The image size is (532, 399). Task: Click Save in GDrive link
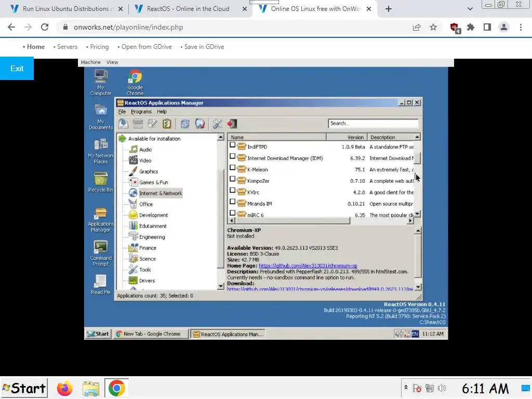204,47
